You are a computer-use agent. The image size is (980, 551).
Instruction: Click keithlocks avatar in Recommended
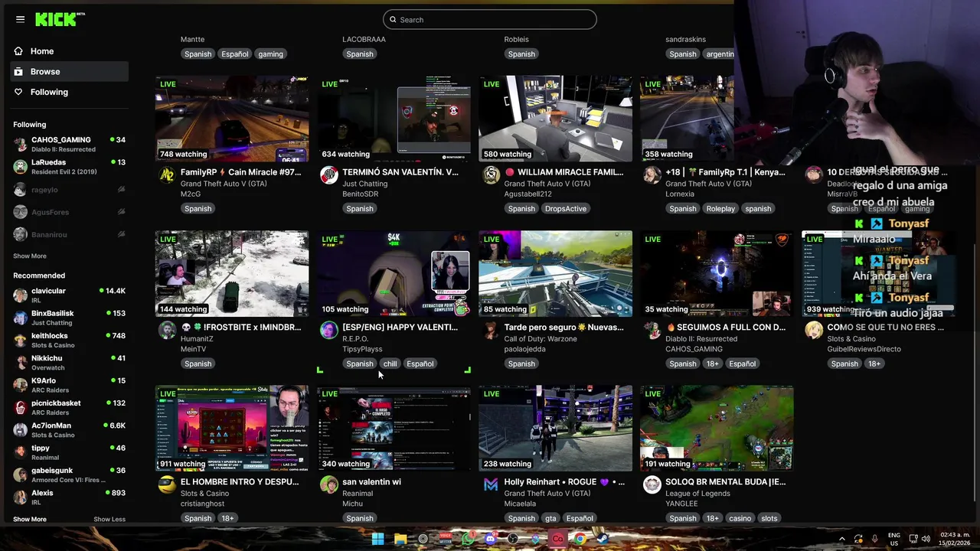pyautogui.click(x=21, y=340)
